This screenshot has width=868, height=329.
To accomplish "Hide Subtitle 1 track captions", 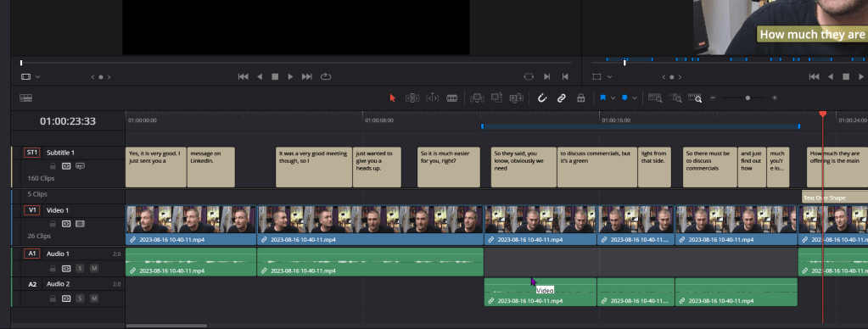I will pos(81,166).
